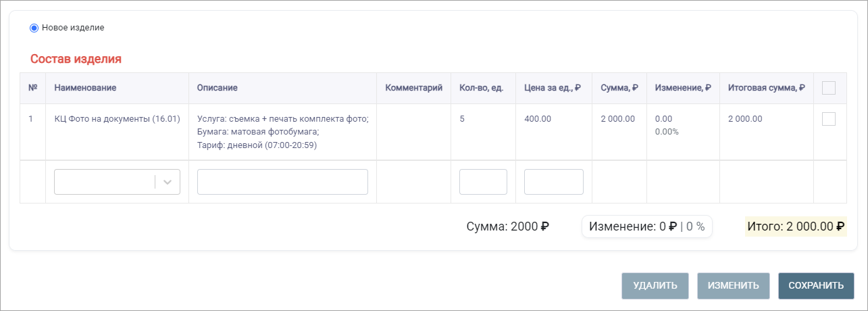Focus the Описание input field
This screenshot has width=868, height=311.
[282, 182]
